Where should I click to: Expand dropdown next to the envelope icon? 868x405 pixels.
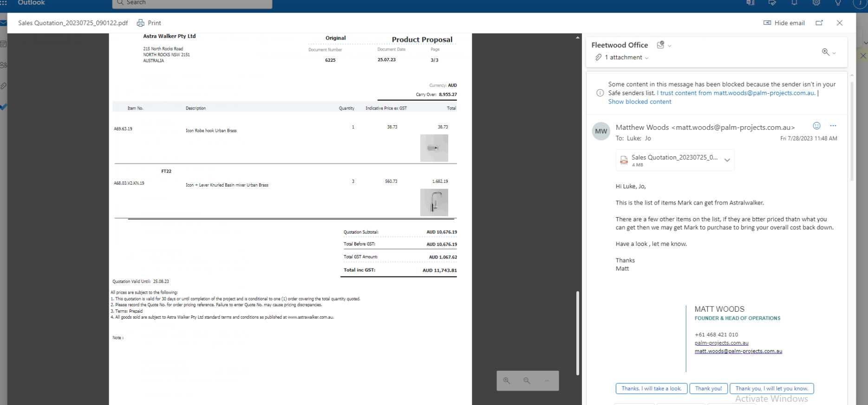[670, 45]
